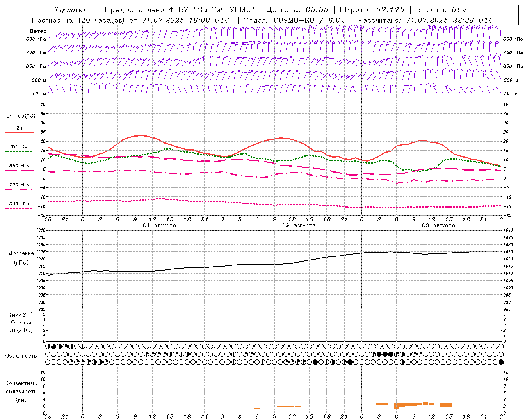Click the "Td 2м" dew point legend label
The image size is (525, 420).
(x=19, y=147)
